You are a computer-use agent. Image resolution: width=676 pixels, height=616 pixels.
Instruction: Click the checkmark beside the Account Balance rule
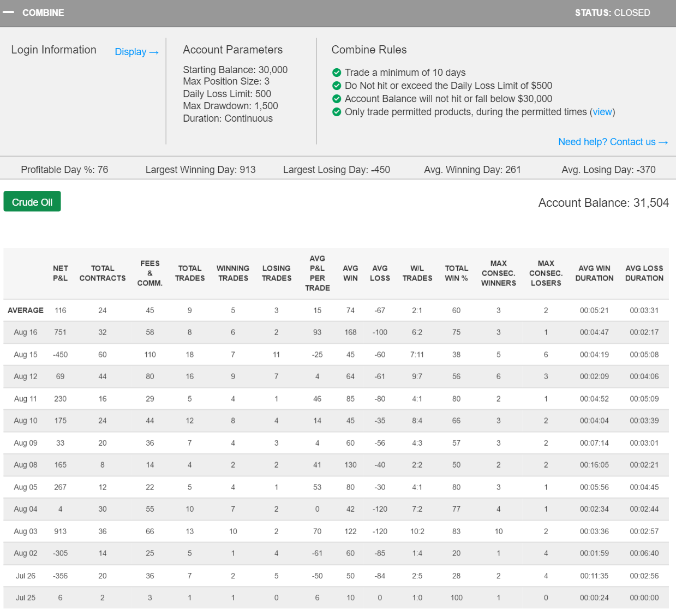pos(336,99)
